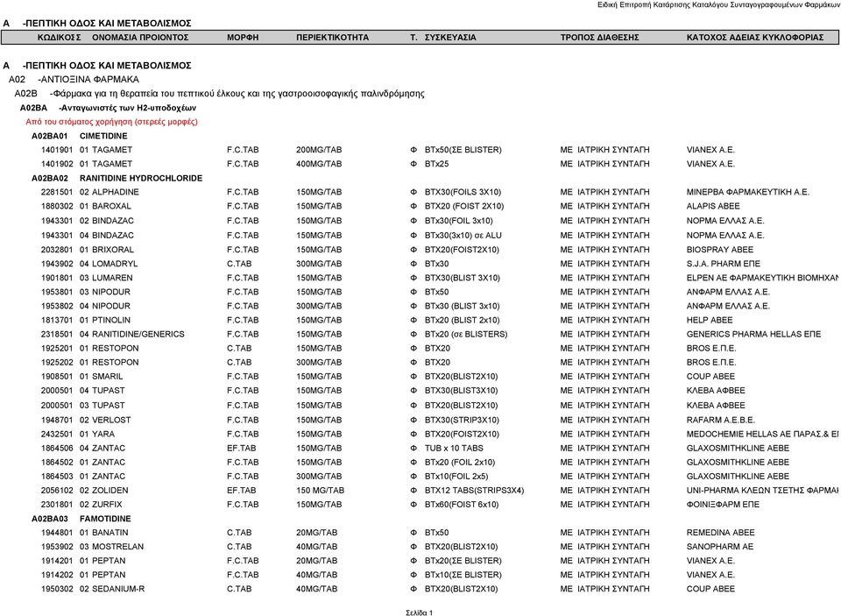Screen dimensions: 841x616
Task: Select the RANITIDINE/GENERICS product name
Action: [x=138, y=334]
